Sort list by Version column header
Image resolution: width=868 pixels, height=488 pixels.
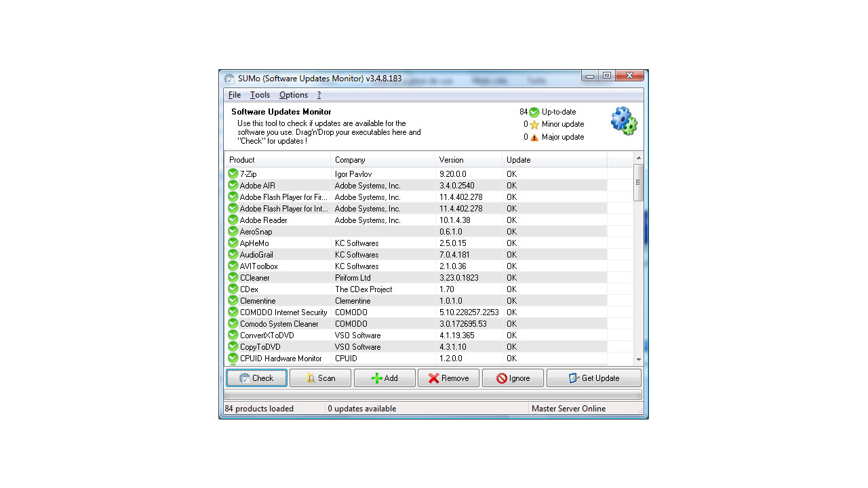469,160
